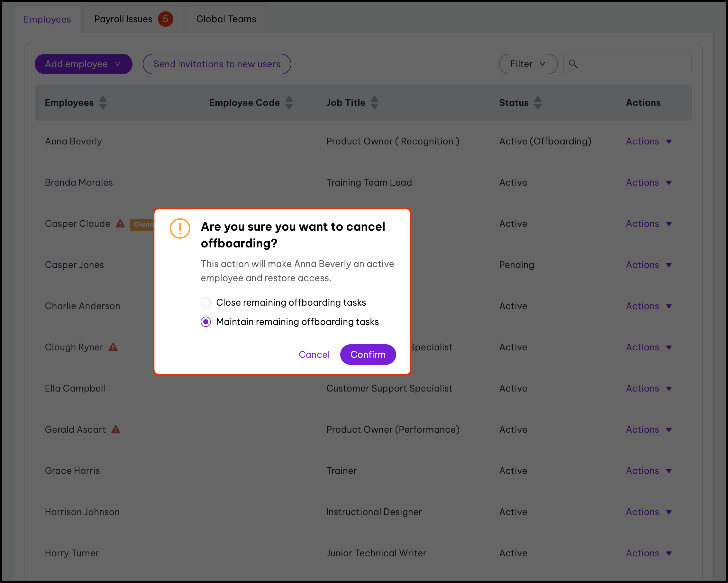Image resolution: width=728 pixels, height=583 pixels.
Task: Sort by Status column arrows
Action: click(x=538, y=103)
